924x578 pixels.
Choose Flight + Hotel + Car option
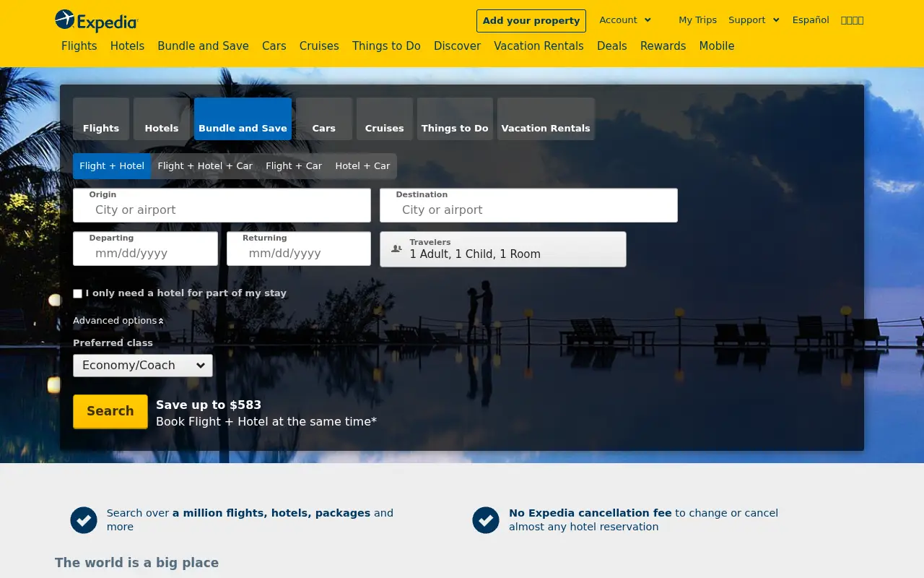pyautogui.click(x=205, y=166)
